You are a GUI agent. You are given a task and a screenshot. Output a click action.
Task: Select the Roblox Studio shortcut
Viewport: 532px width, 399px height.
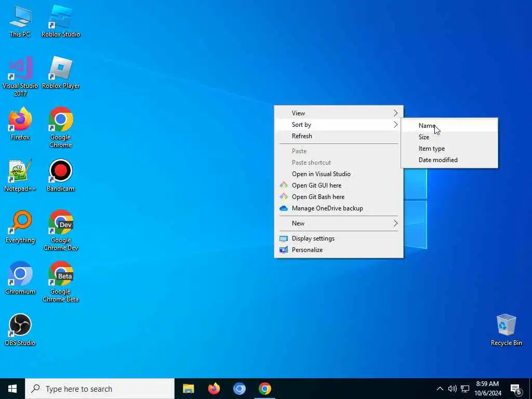click(x=61, y=21)
